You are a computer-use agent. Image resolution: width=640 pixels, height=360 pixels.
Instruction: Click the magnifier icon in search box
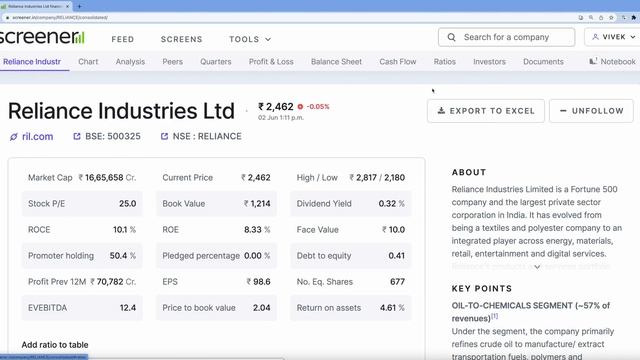click(x=451, y=37)
